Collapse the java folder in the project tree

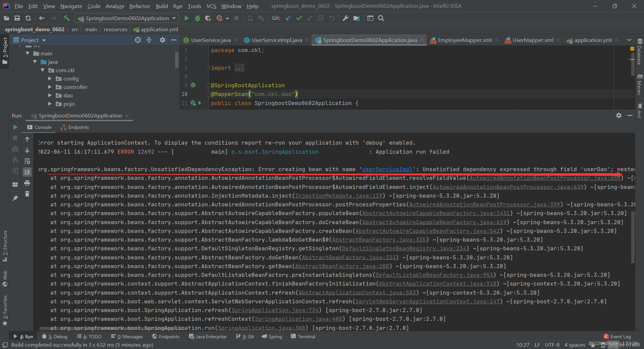click(35, 62)
